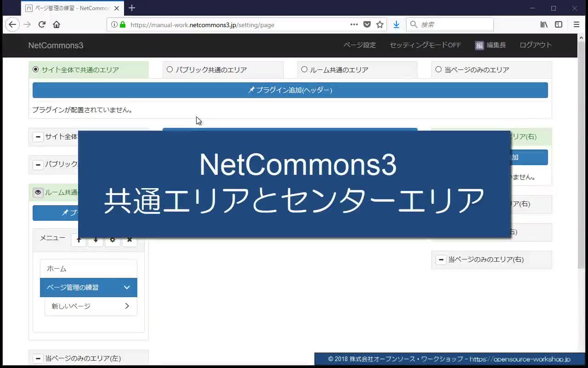Open メニュー plugin gear settings
588x368 pixels.
[x=113, y=240]
